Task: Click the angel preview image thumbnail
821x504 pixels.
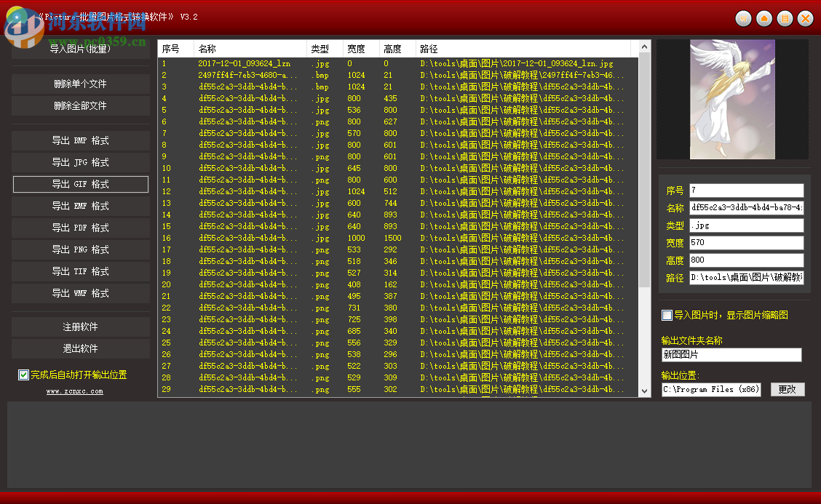Action: point(732,100)
